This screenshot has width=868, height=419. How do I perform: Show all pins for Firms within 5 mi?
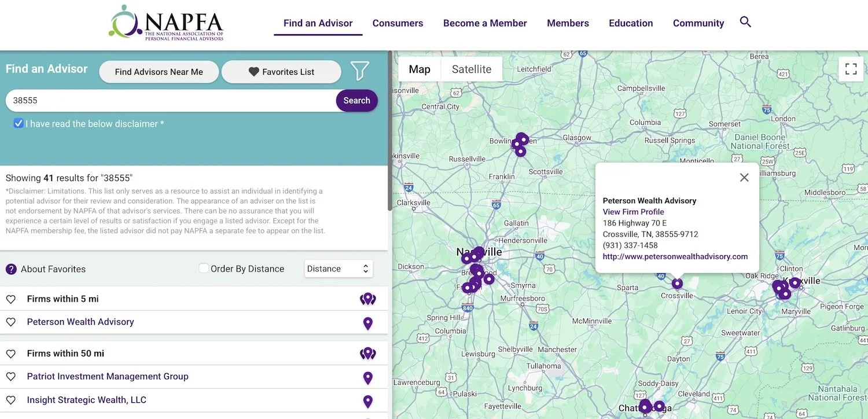pos(367,299)
